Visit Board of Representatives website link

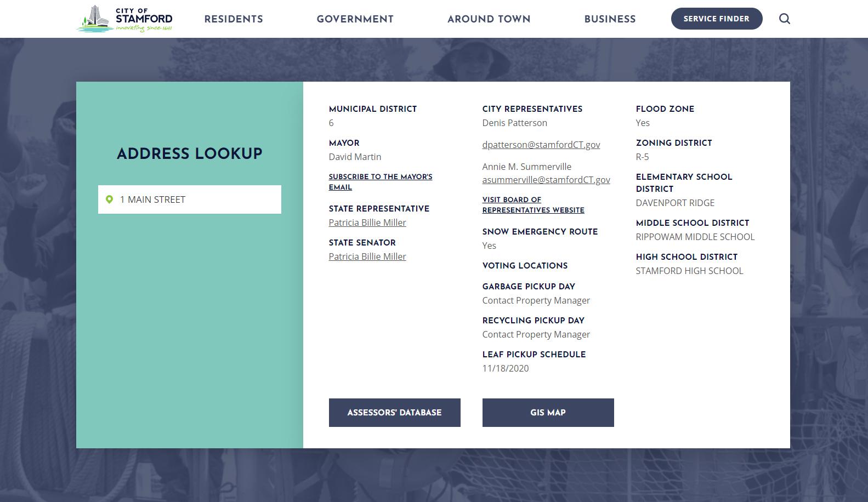[533, 205]
